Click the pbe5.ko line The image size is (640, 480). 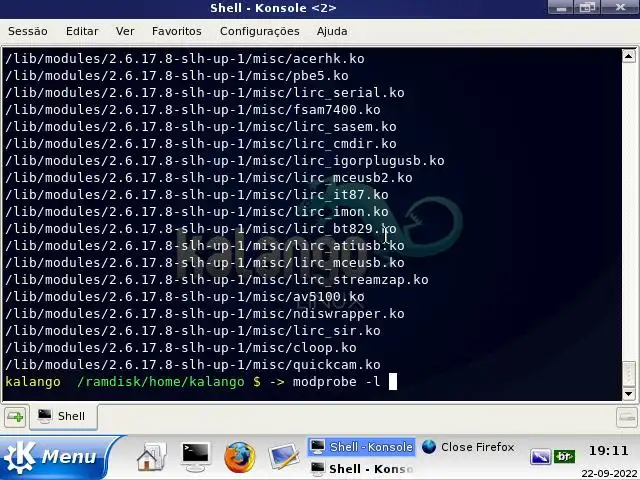click(177, 76)
